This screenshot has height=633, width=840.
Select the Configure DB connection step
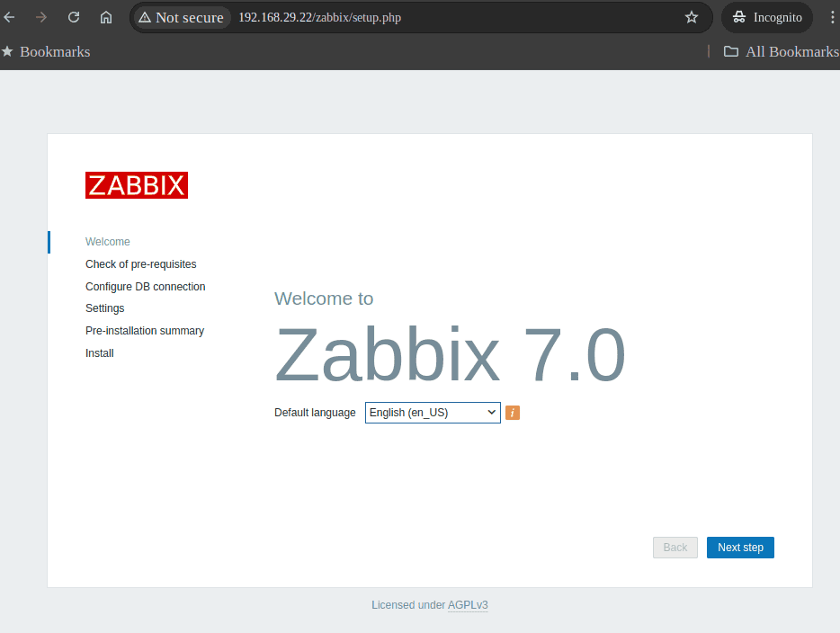(x=145, y=287)
